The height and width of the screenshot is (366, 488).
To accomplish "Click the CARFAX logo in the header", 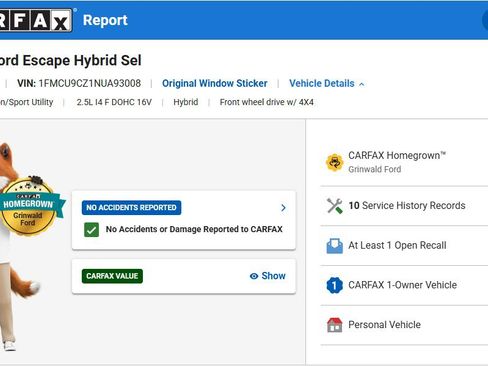I will click(36, 20).
